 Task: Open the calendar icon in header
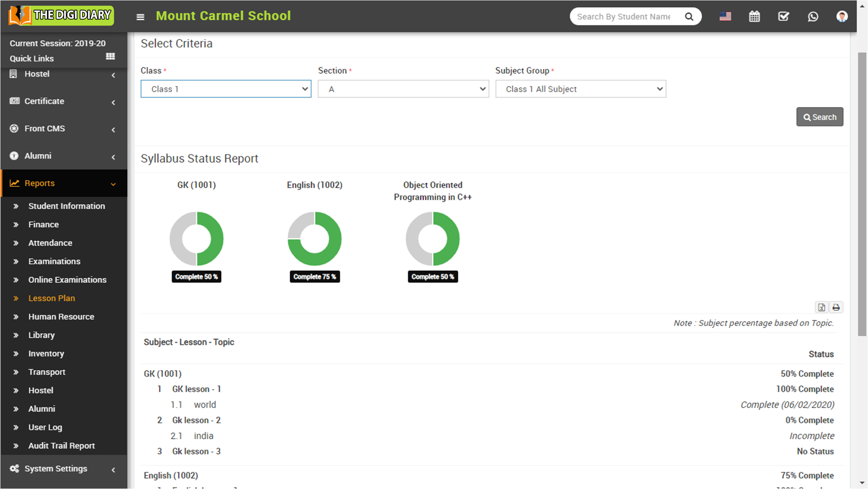(754, 17)
